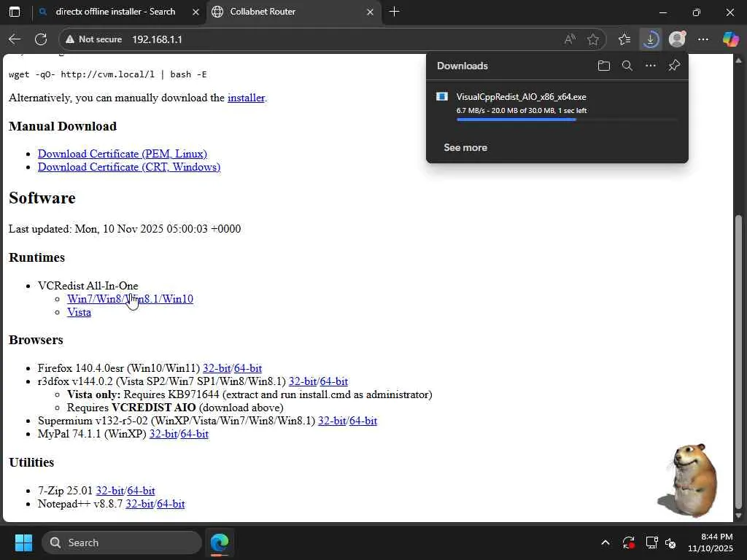Click the Last updated timestamp text
The width and height of the screenshot is (747, 560).
point(125,229)
